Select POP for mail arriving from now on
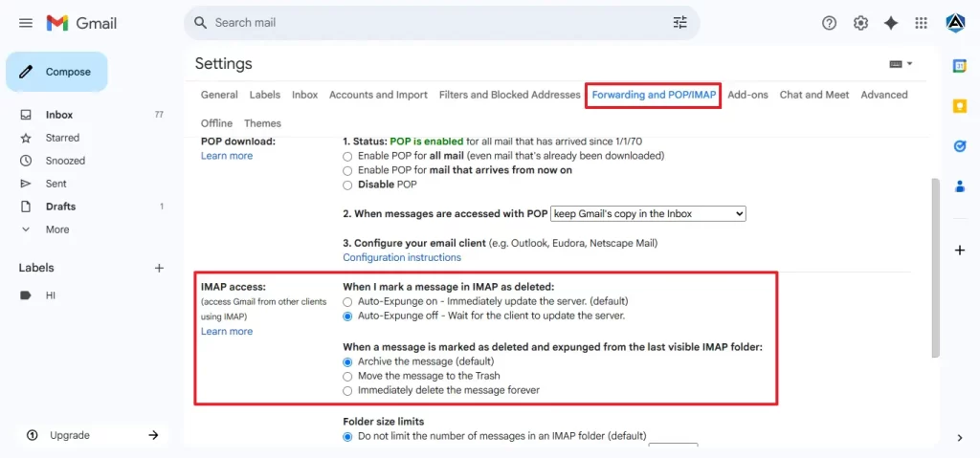The image size is (980, 458). point(347,170)
